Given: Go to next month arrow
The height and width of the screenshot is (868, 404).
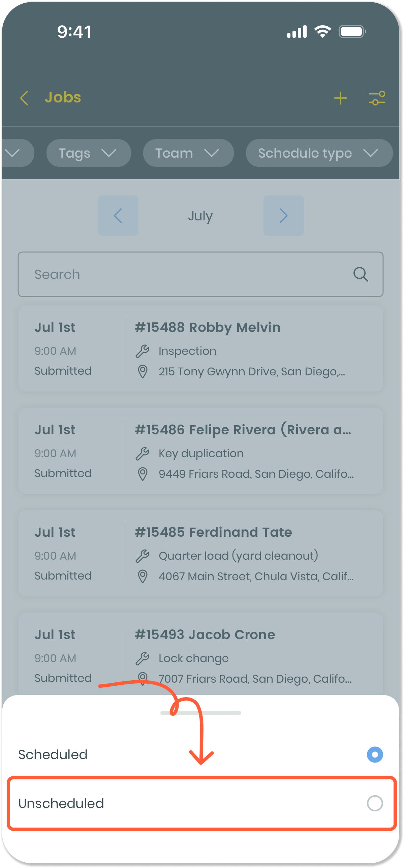Looking at the screenshot, I should pyautogui.click(x=283, y=216).
